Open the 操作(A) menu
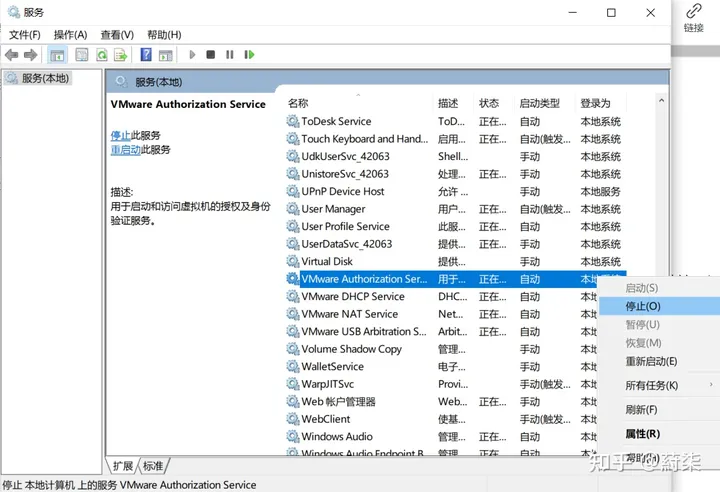This screenshot has height=492, width=720. point(70,35)
